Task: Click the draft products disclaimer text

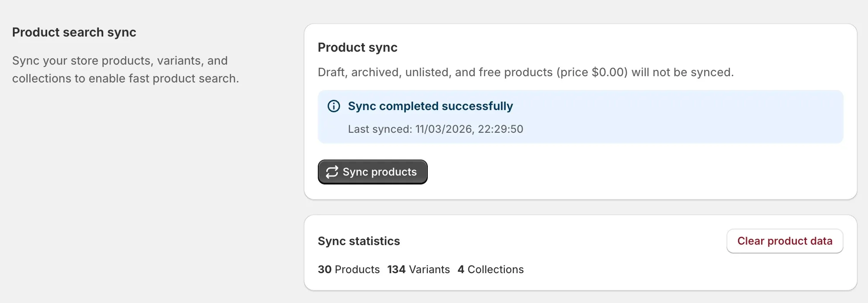Action: (x=525, y=72)
